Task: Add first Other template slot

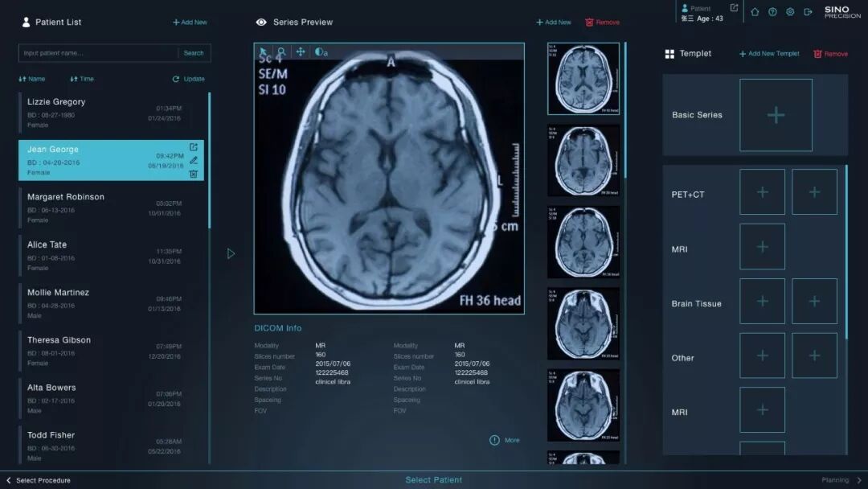Action: coord(762,355)
